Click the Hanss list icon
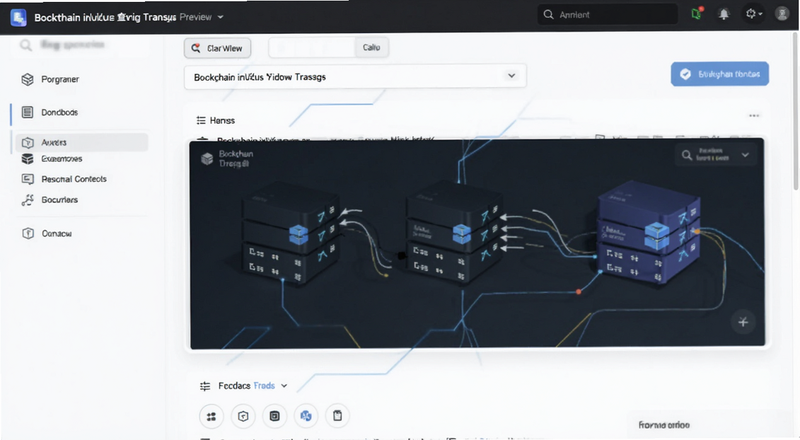Image resolution: width=800 pixels, height=440 pixels. [201, 120]
